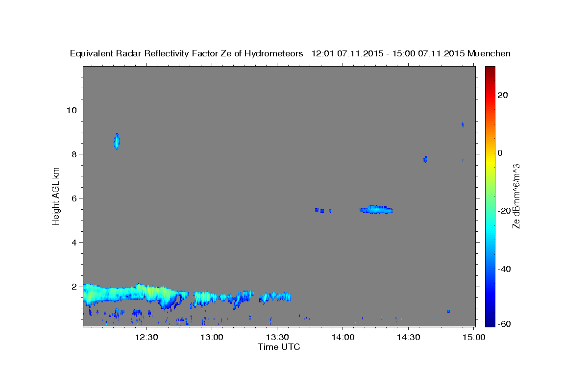This screenshot has height=392, width=588.
Task: Click the height tick label '8'
Action: pyautogui.click(x=74, y=154)
